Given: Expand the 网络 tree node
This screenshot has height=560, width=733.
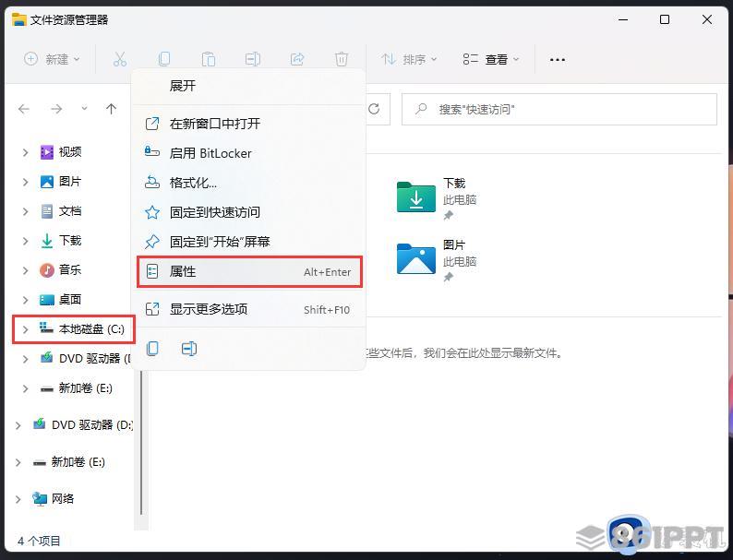Looking at the screenshot, I should coord(18,499).
